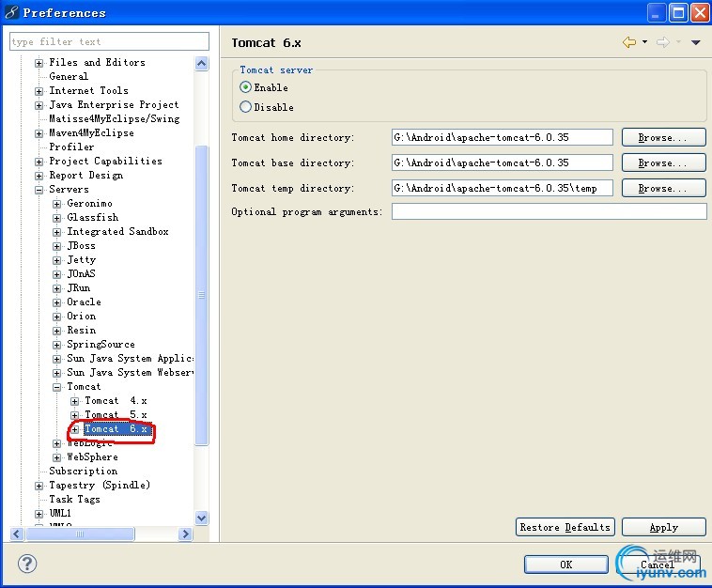Expand the Orion server node
712x588 pixels.
pyautogui.click(x=56, y=317)
